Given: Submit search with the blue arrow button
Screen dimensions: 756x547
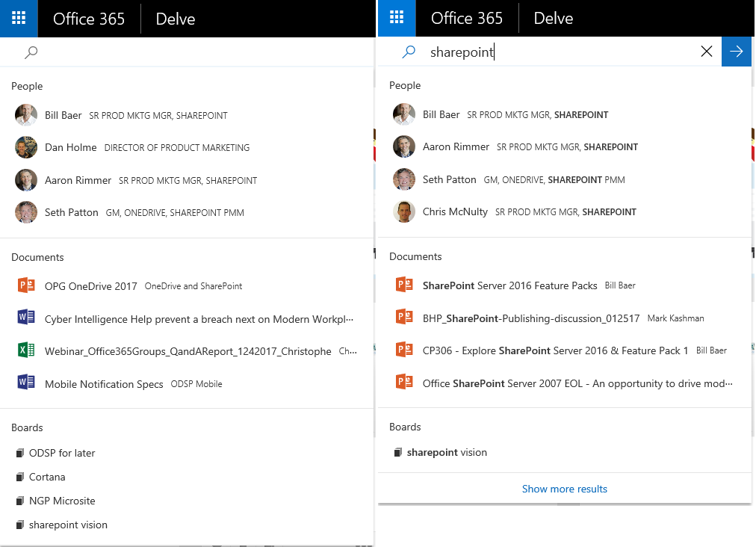Looking at the screenshot, I should coord(737,51).
